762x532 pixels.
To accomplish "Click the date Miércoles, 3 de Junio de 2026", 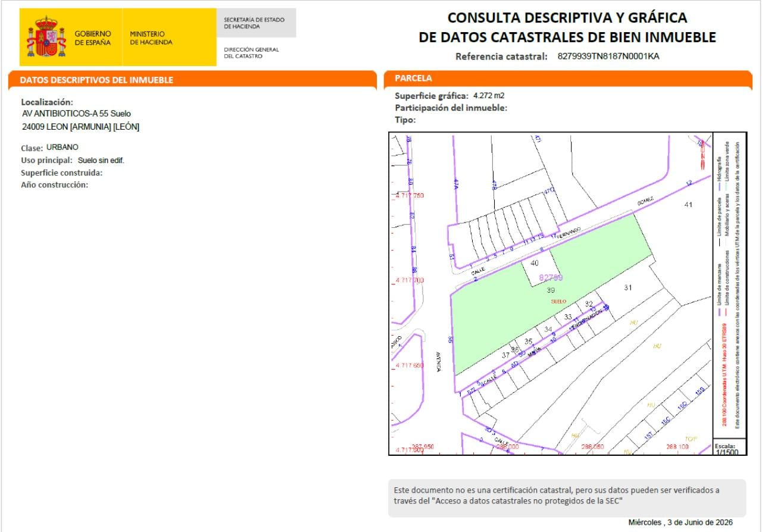I will (x=680, y=522).
